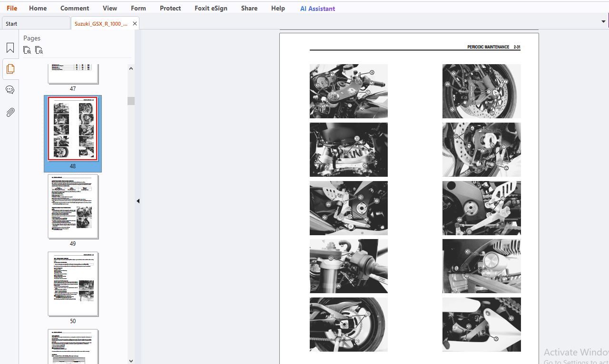Screen dimensions: 609x364
Task: Open the AI Assistant tab
Action: 317,9
